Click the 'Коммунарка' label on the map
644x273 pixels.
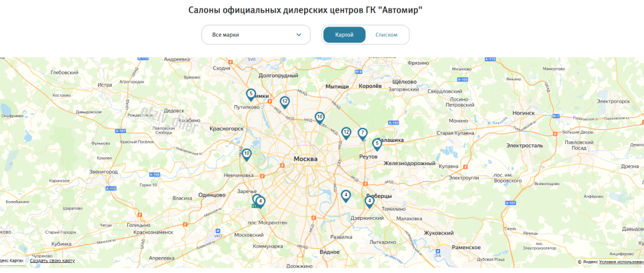(x=268, y=246)
